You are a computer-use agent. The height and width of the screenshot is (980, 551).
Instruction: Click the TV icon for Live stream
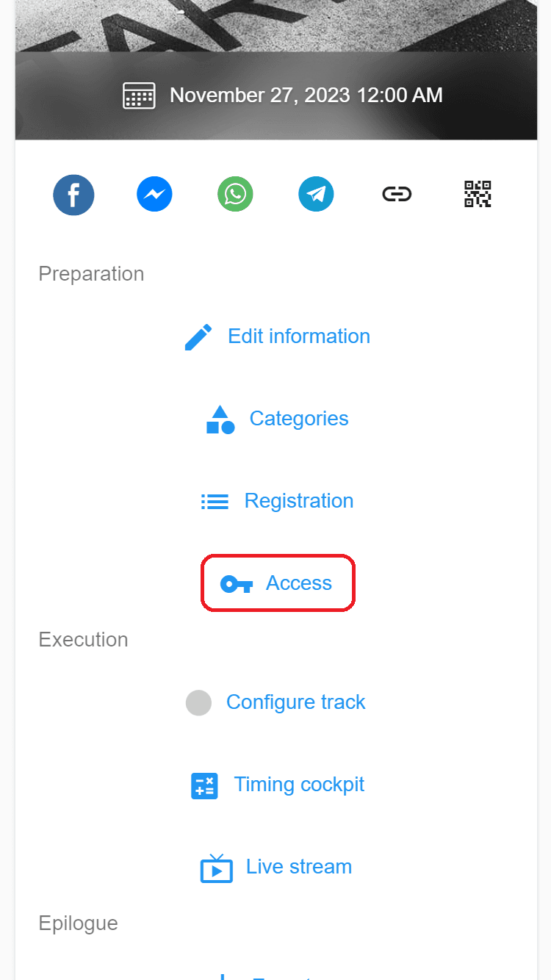[217, 868]
